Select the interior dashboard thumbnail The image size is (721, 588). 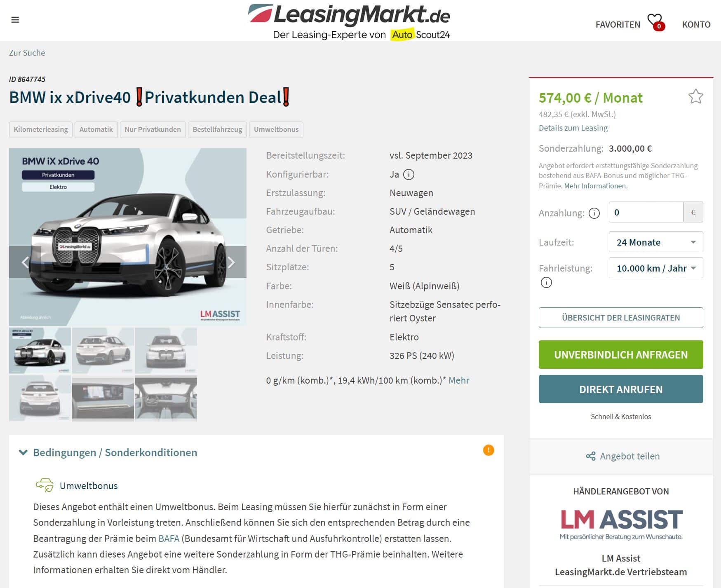(x=103, y=398)
